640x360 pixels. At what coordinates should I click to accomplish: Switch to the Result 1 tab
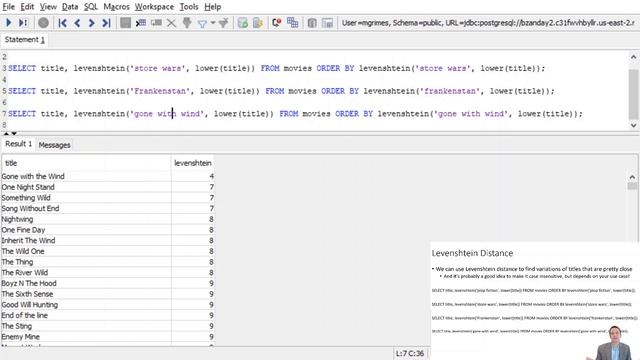18,144
